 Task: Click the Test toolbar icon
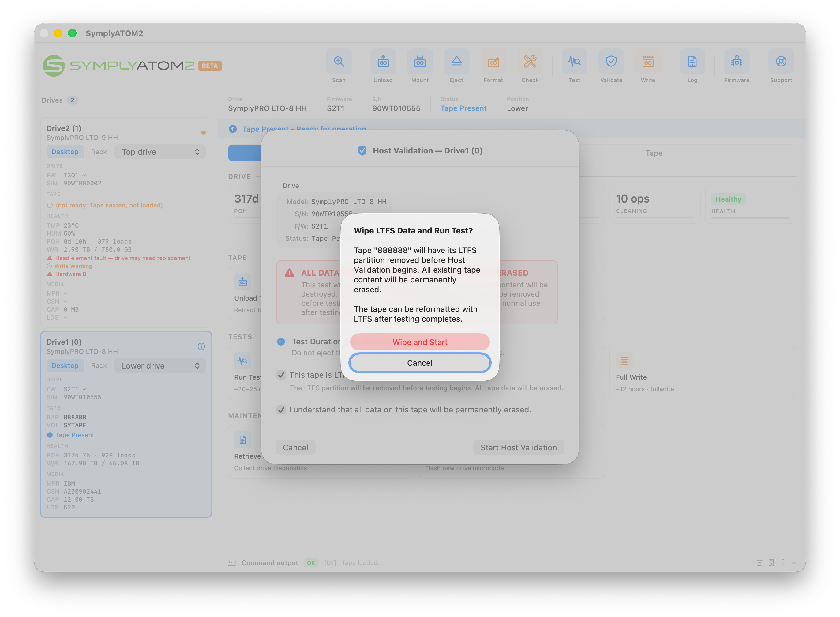[574, 61]
